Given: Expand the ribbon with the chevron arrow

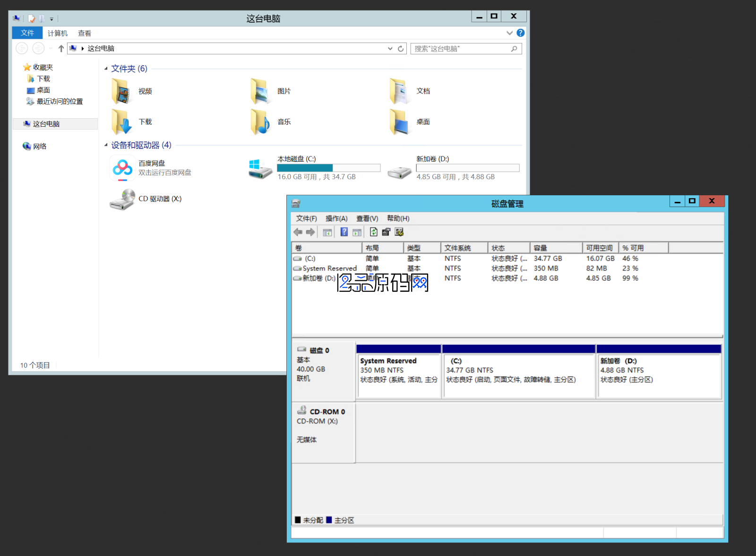Looking at the screenshot, I should tap(509, 33).
